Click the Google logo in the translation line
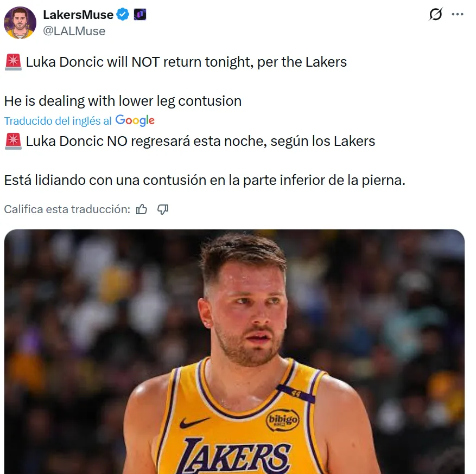This screenshot has height=474, width=476. [x=135, y=120]
